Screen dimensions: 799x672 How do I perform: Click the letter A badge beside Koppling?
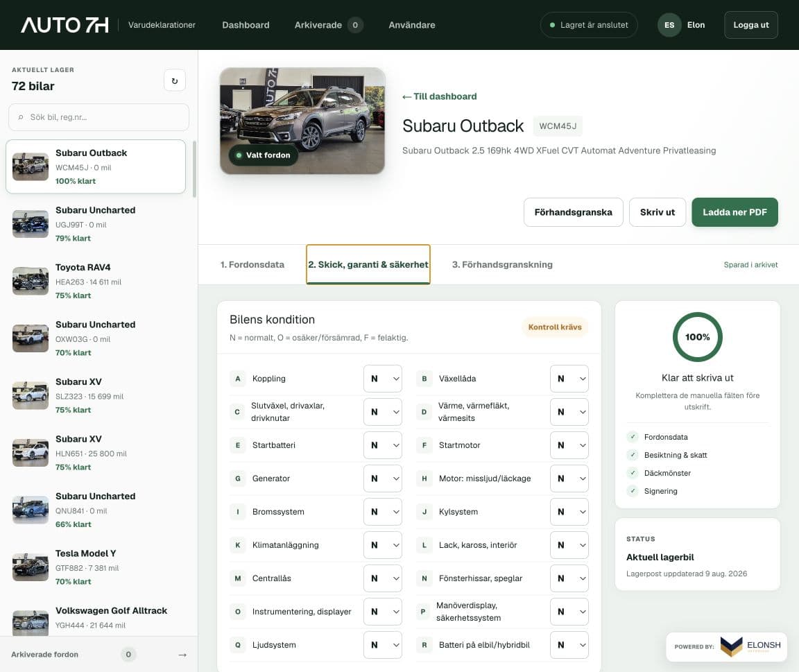[x=237, y=379]
